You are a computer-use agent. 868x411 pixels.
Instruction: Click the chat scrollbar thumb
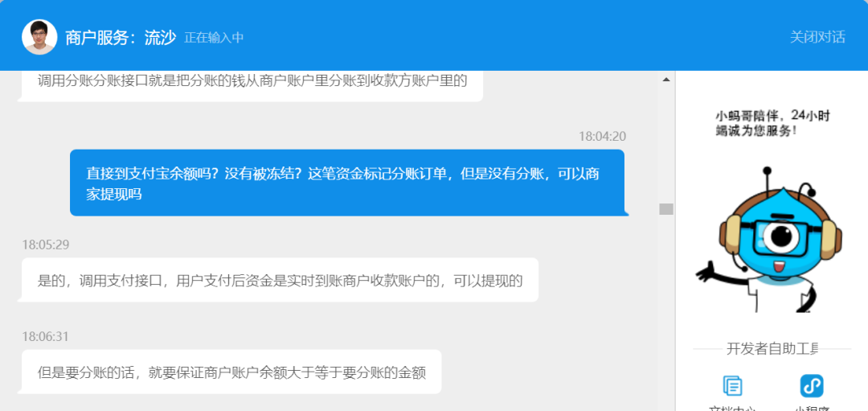coord(666,209)
